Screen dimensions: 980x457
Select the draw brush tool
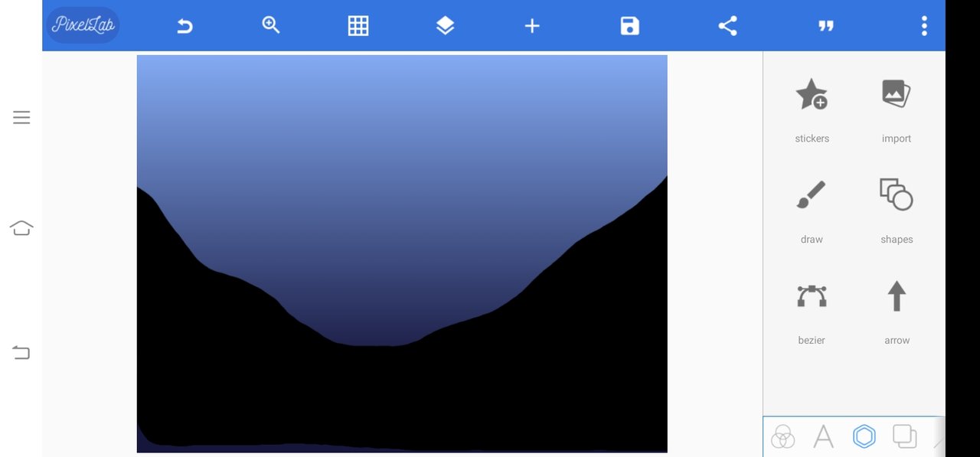pos(812,194)
